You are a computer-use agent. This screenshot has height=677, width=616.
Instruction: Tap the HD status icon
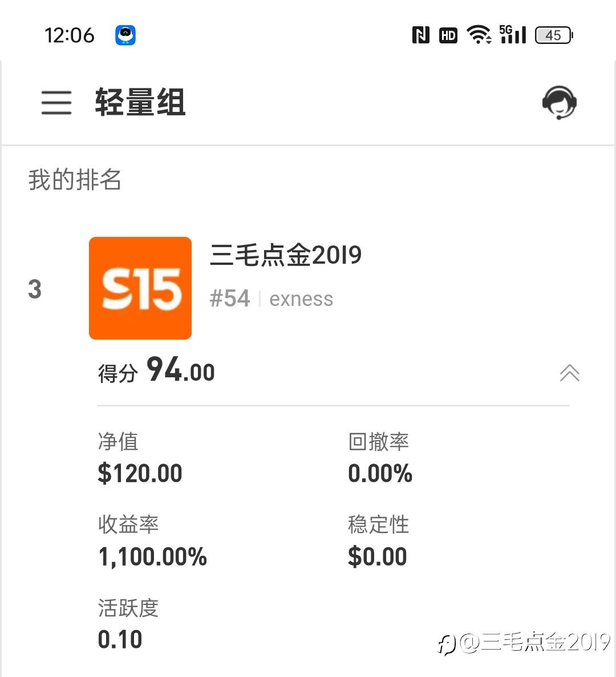pos(448,35)
